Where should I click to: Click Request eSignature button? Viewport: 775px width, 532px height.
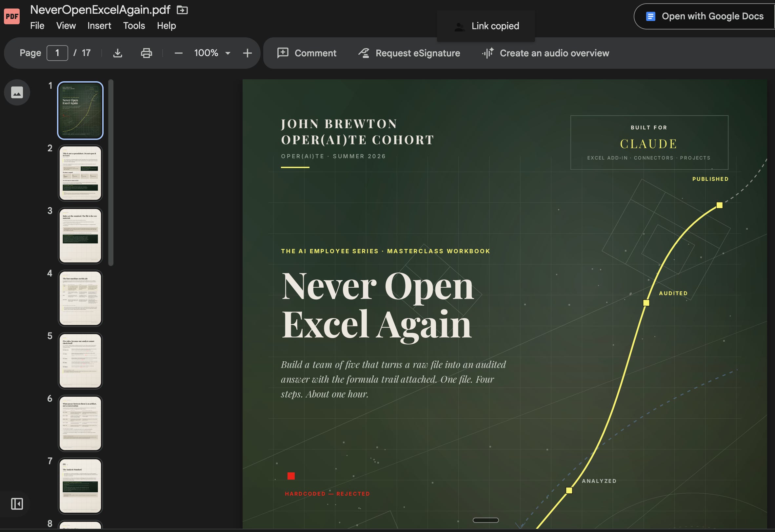(409, 53)
